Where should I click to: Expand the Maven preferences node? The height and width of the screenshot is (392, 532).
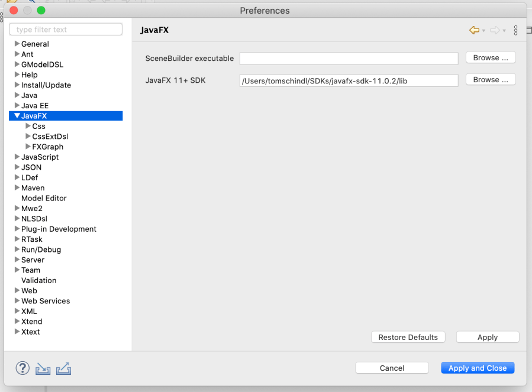tap(17, 188)
